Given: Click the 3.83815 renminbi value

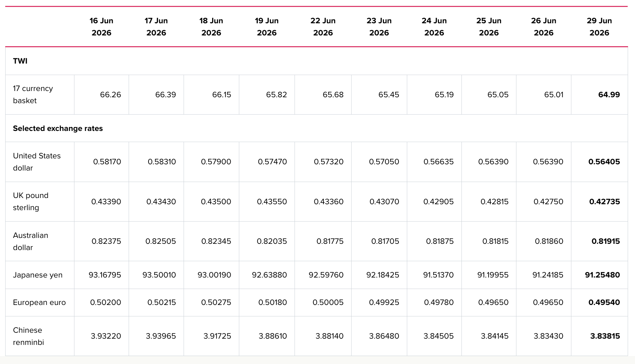Looking at the screenshot, I should (605, 336).
